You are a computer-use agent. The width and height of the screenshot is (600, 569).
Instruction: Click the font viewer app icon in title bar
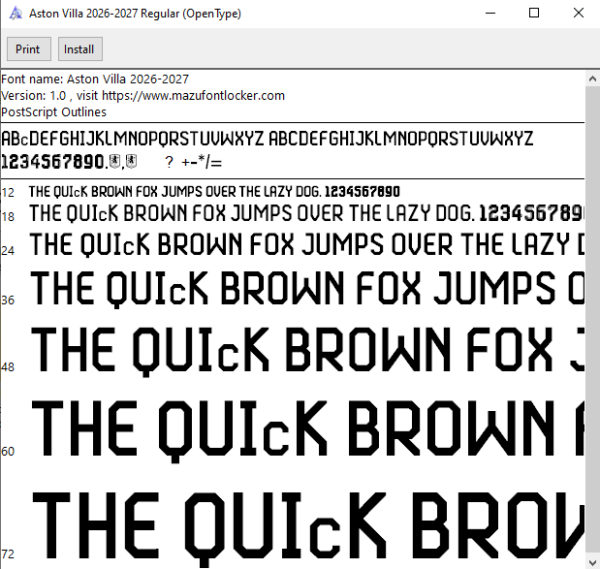[x=16, y=13]
